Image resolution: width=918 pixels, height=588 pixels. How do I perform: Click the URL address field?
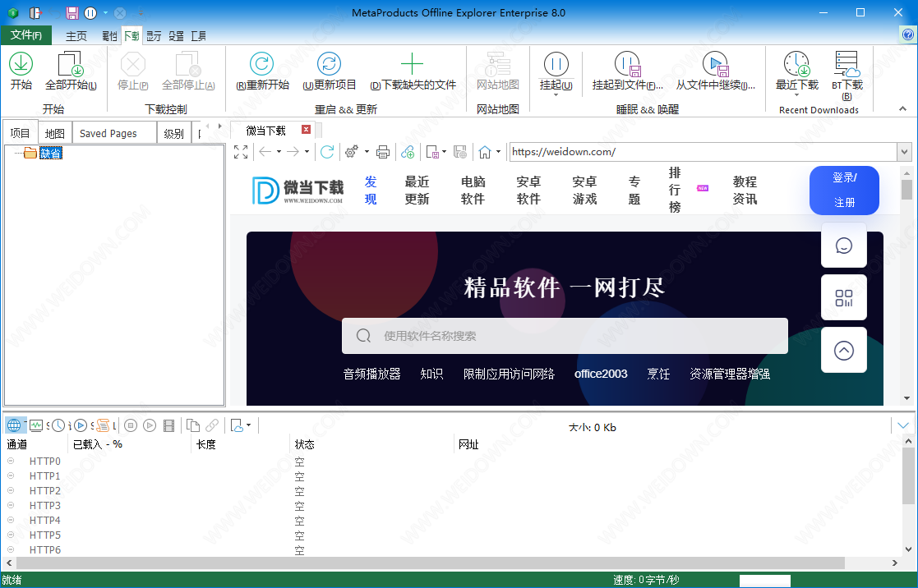703,152
